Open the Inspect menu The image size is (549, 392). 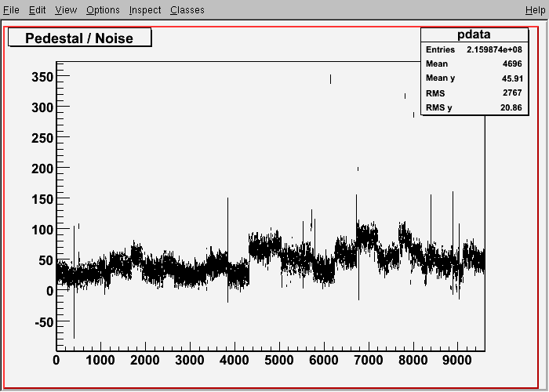point(145,10)
